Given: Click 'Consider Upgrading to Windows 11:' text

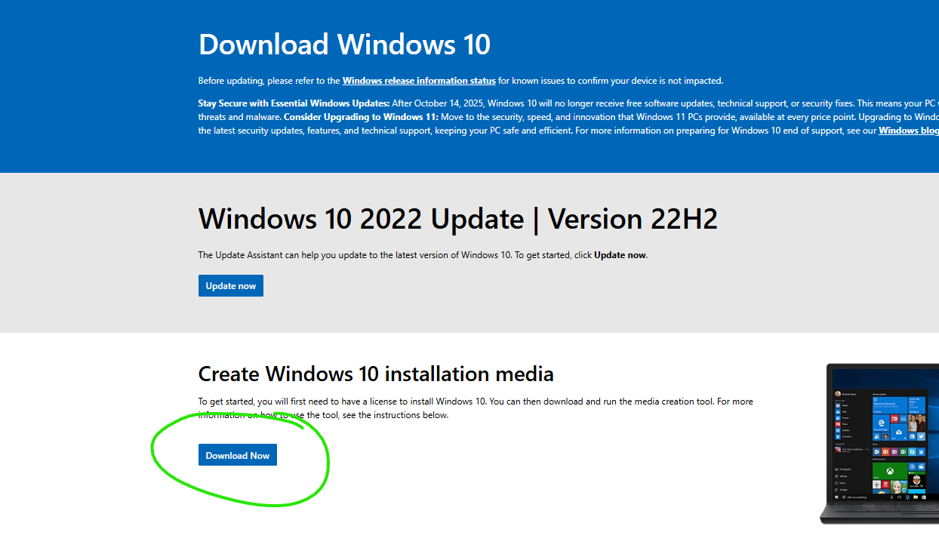Looking at the screenshot, I should [361, 117].
